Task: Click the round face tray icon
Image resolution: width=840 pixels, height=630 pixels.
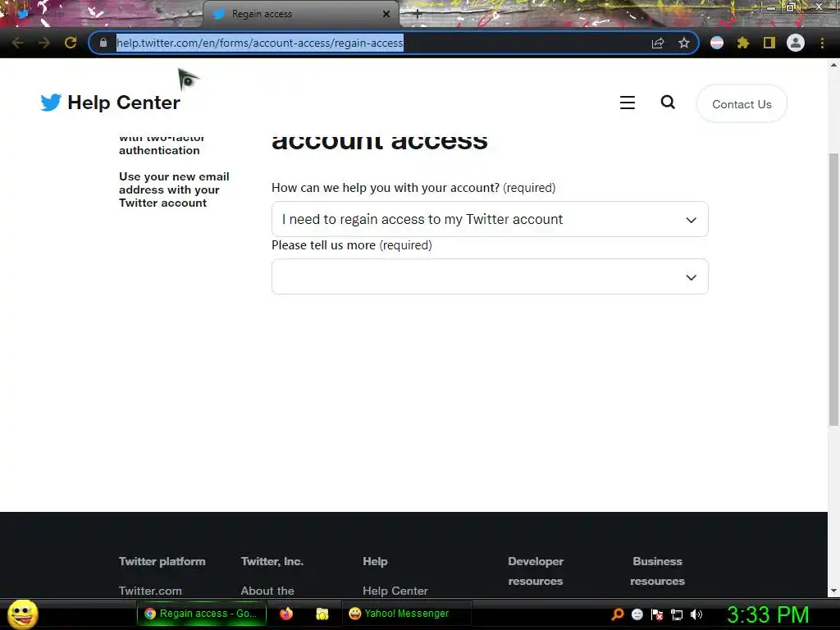Action: [637, 614]
